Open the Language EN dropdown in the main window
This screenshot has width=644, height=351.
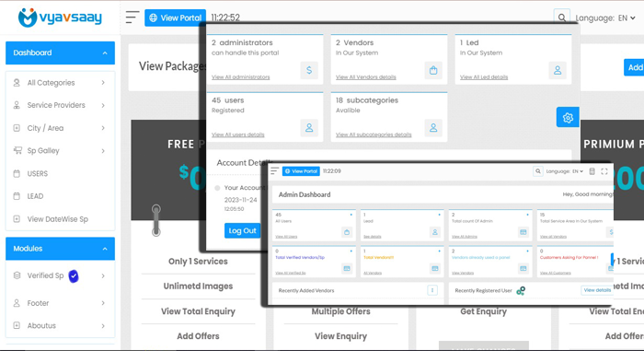(605, 18)
